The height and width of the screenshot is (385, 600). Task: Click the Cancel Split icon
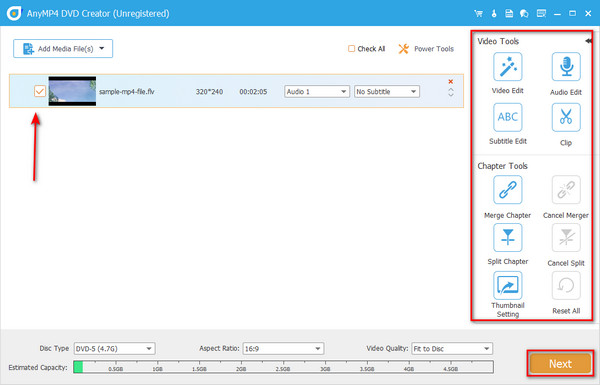click(x=566, y=238)
